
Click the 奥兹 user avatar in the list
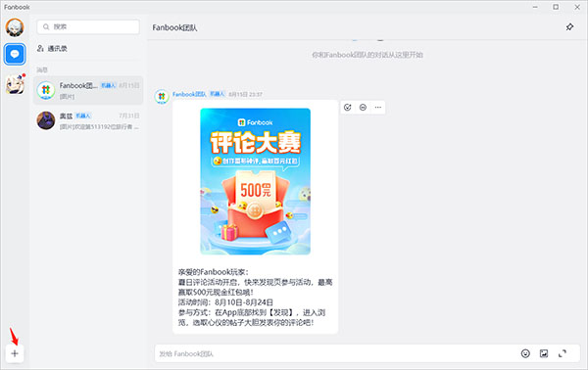tap(46, 120)
